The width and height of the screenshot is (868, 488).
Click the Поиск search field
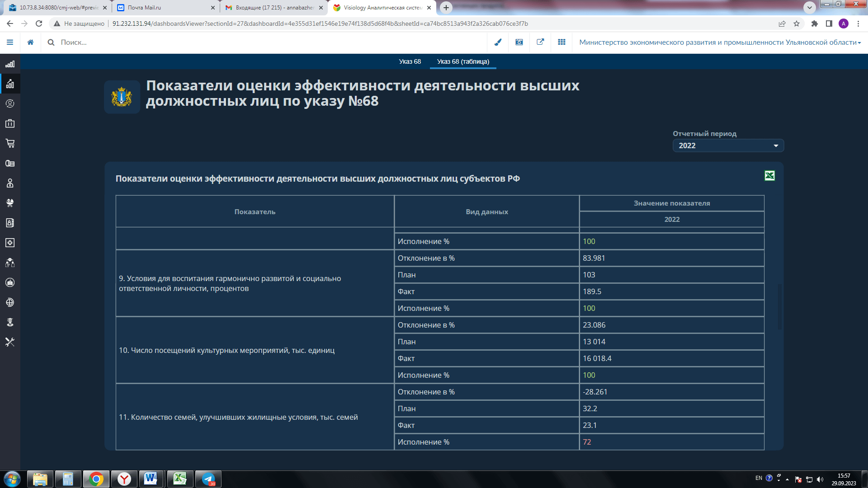pyautogui.click(x=271, y=42)
